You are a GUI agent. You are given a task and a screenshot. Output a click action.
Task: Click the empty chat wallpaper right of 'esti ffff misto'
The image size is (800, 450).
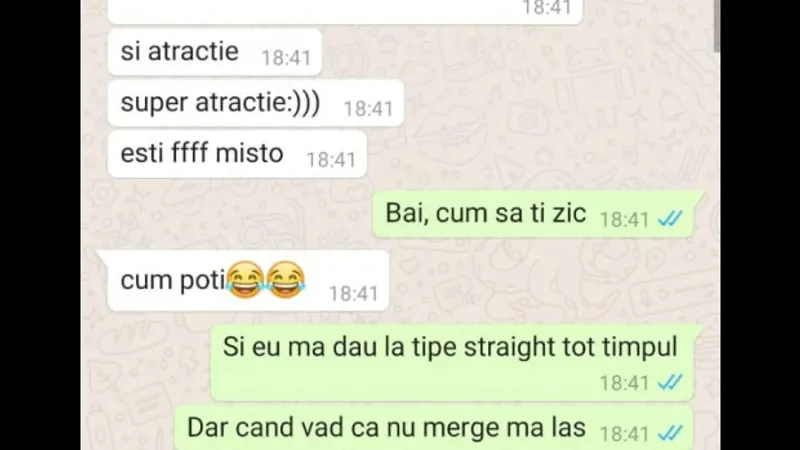[536, 153]
